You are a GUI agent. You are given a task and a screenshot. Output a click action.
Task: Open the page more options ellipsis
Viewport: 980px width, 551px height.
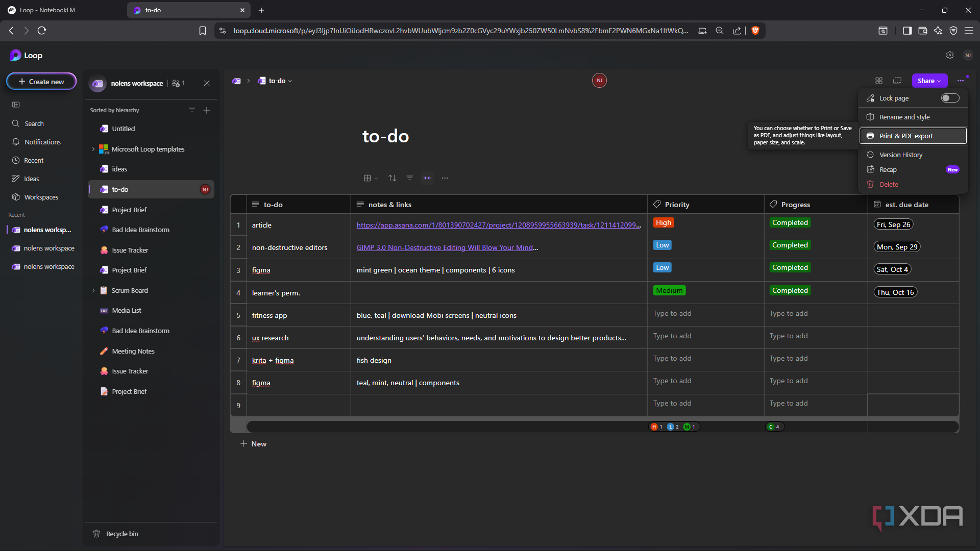click(961, 81)
